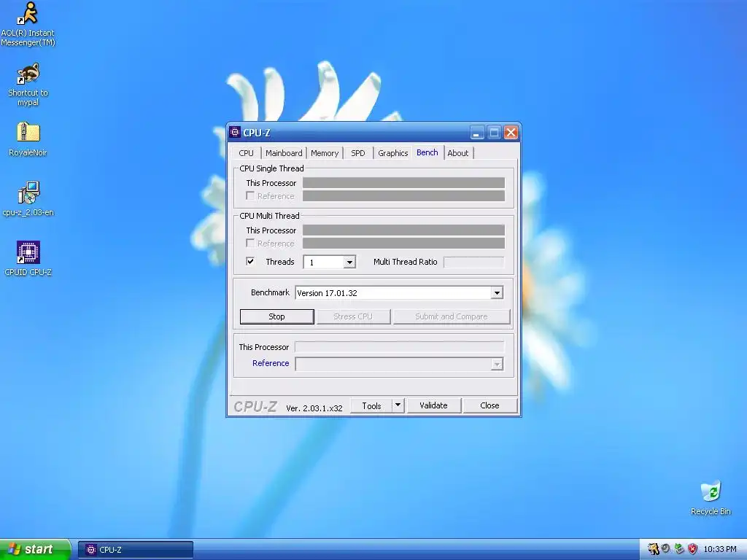This screenshot has width=747, height=560.
Task: Close CPU-Z with red X button
Action: pyautogui.click(x=511, y=133)
